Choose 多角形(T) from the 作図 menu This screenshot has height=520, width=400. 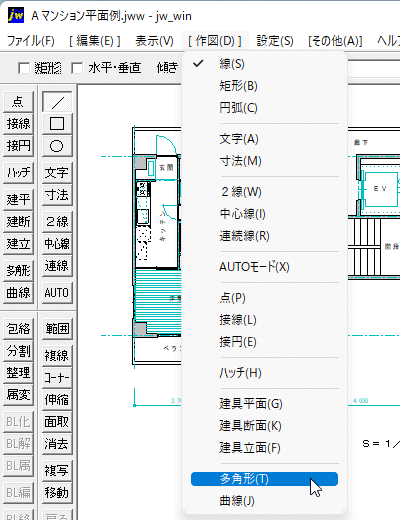264,479
